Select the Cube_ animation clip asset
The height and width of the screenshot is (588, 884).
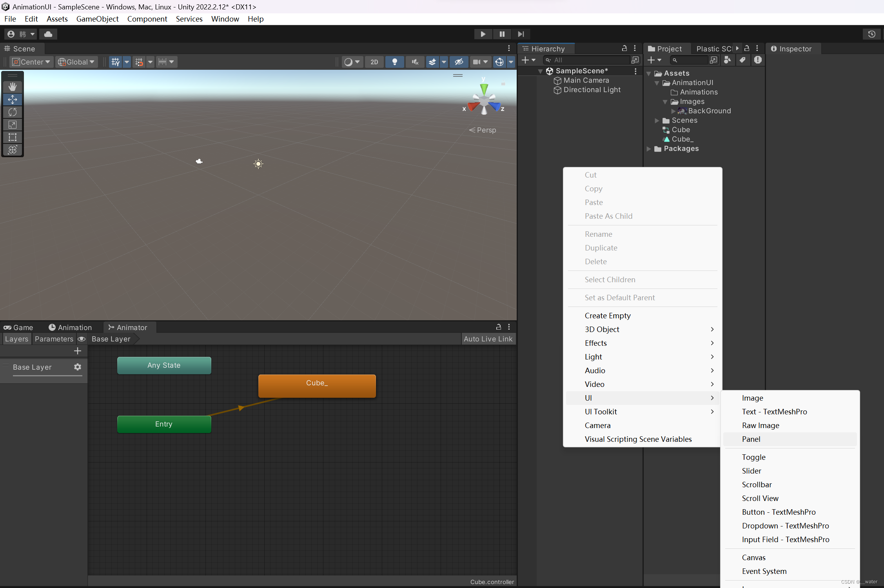(x=678, y=139)
